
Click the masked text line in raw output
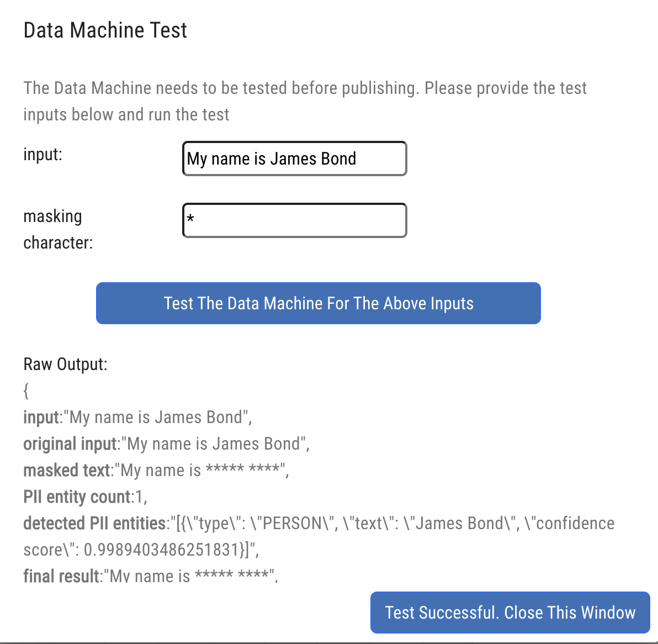pyautogui.click(x=156, y=470)
